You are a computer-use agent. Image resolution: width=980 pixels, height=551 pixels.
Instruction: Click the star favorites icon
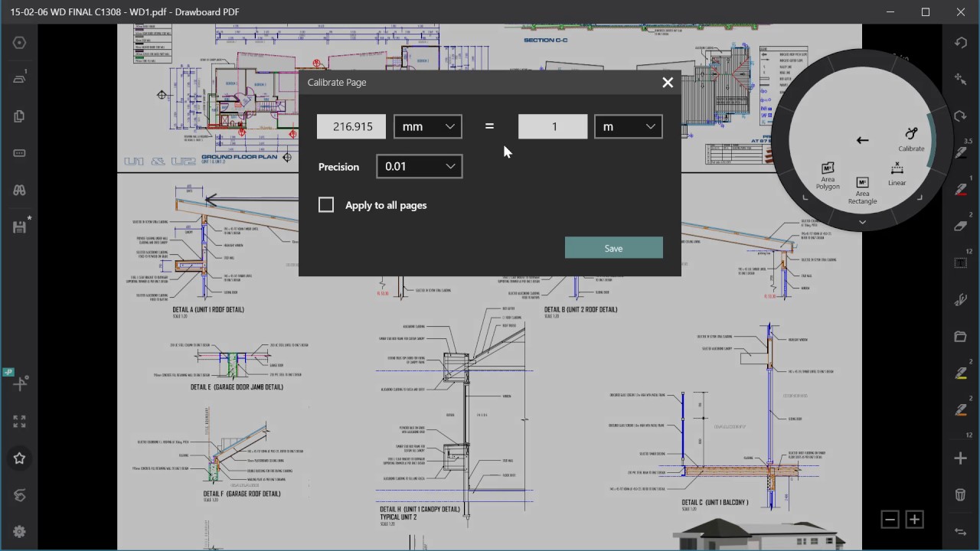(20, 458)
